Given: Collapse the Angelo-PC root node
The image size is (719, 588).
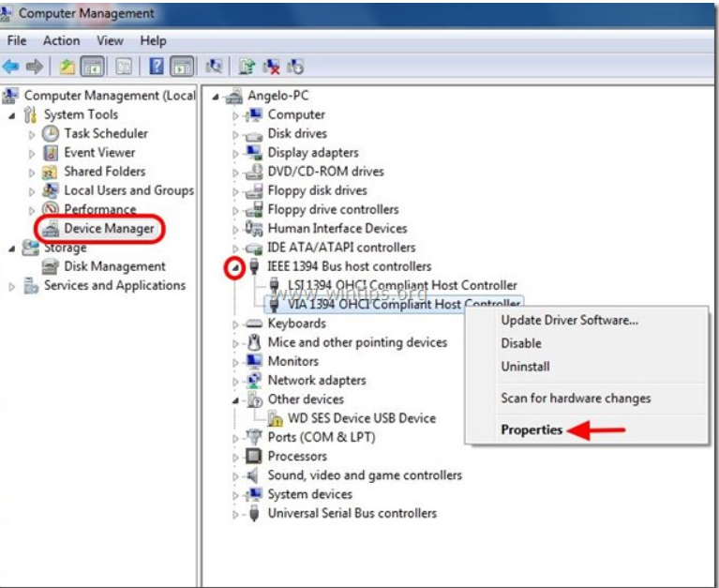Looking at the screenshot, I should [x=216, y=98].
